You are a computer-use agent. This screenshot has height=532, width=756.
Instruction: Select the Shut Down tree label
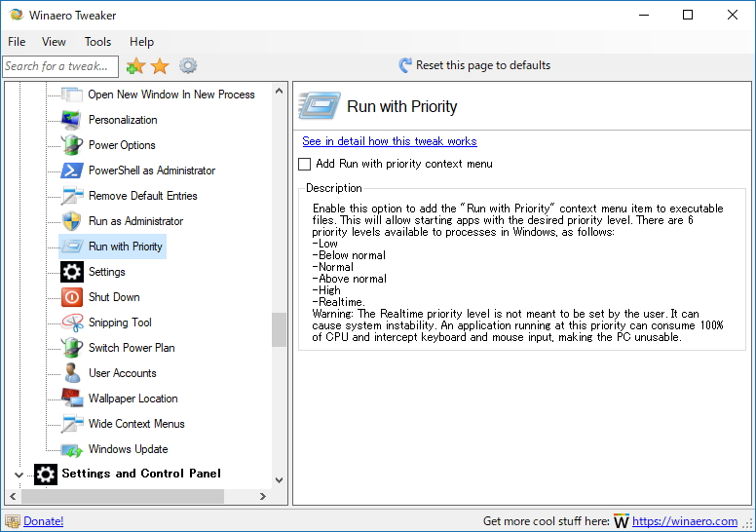click(114, 297)
